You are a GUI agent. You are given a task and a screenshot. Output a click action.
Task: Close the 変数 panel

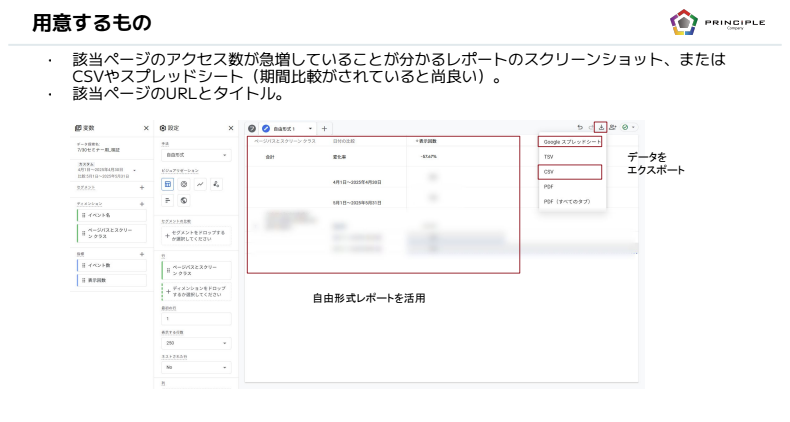click(x=146, y=128)
